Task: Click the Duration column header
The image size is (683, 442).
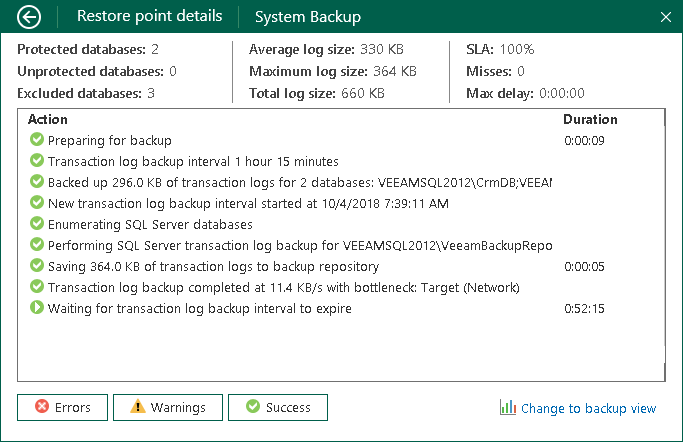Action: (590, 119)
